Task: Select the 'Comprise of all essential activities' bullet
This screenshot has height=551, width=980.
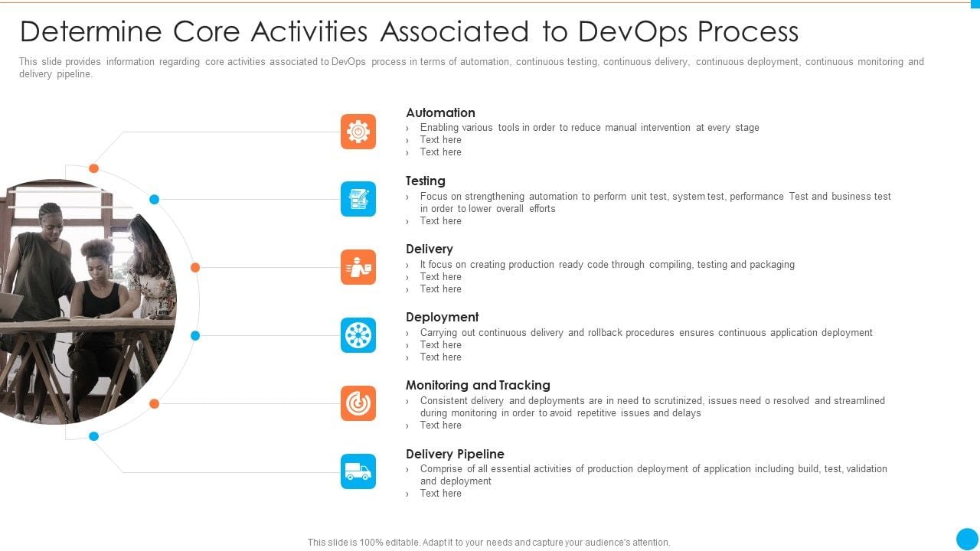Action: point(654,474)
